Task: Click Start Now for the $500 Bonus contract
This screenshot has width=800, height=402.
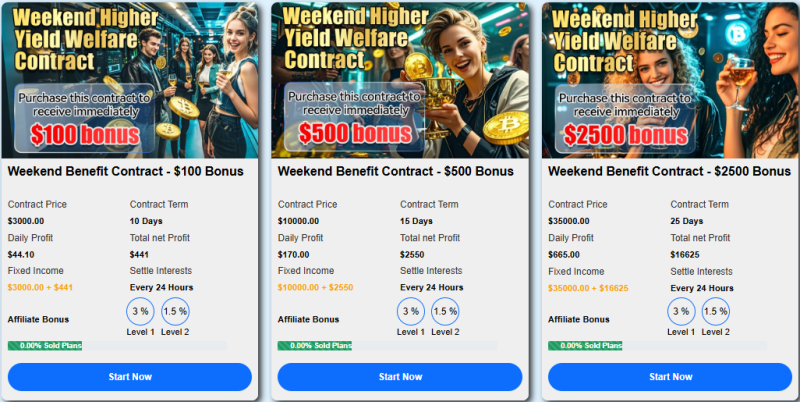Action: point(400,377)
